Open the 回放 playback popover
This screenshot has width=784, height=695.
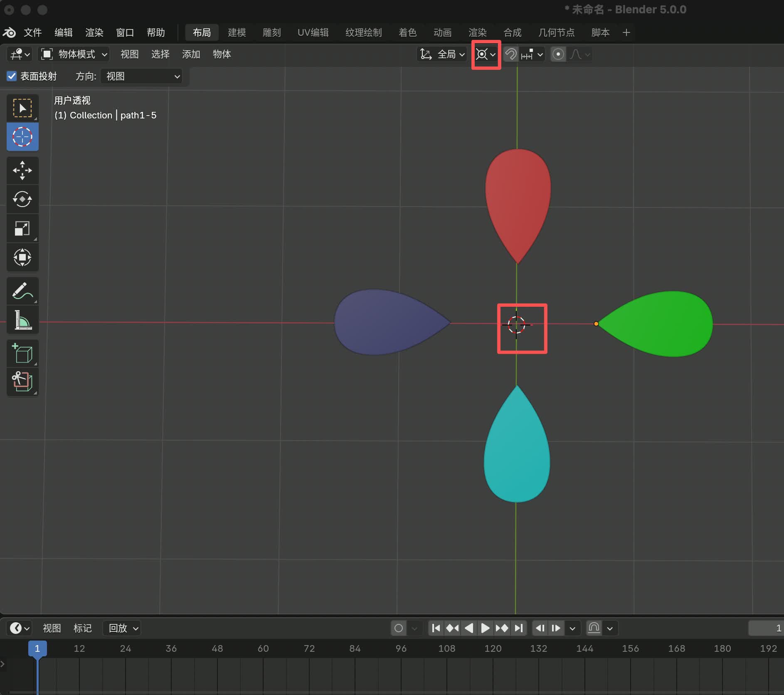[x=122, y=628]
